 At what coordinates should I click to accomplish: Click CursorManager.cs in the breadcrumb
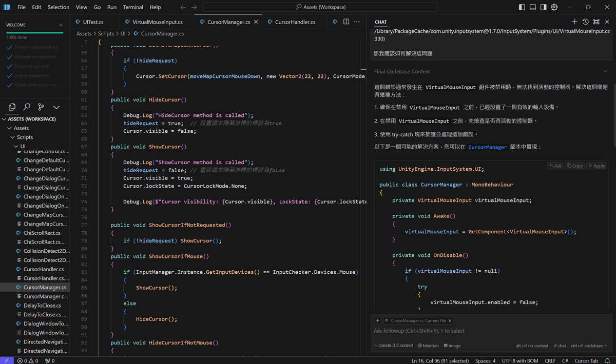(x=162, y=33)
